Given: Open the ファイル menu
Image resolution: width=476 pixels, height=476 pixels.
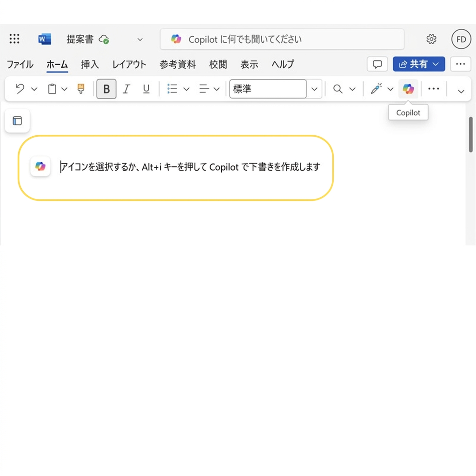Looking at the screenshot, I should click(x=20, y=64).
